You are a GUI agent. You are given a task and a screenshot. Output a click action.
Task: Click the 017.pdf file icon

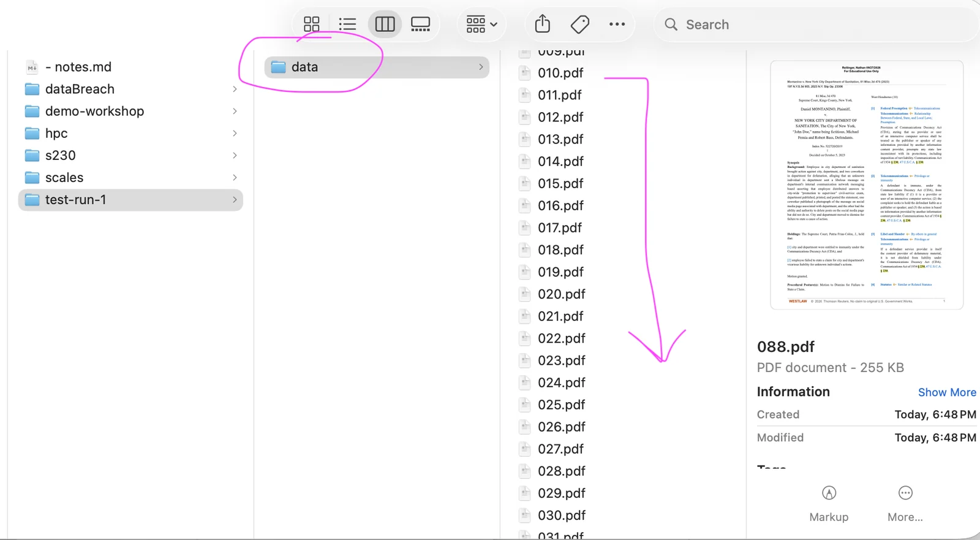point(525,227)
